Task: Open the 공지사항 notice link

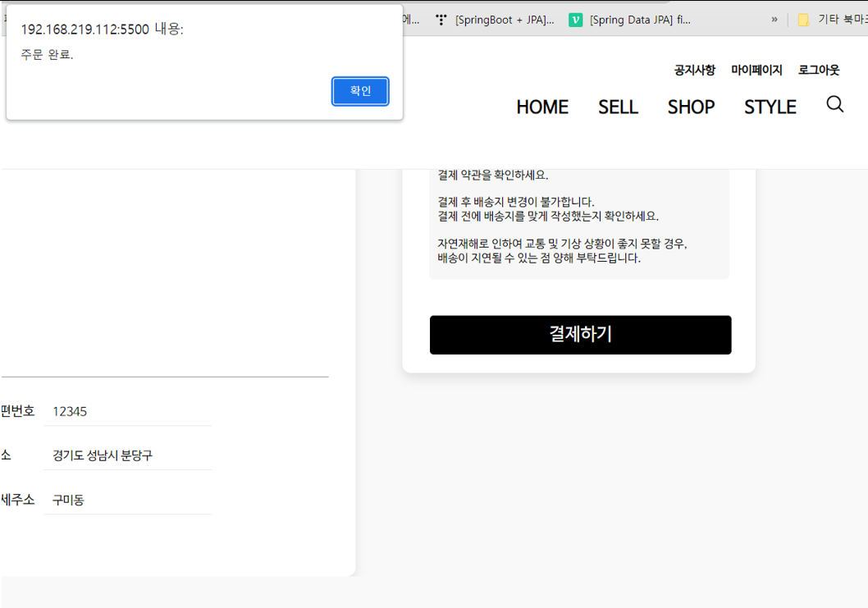Action: pos(693,70)
